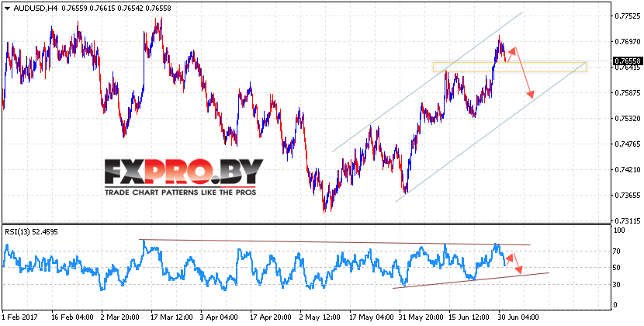Select the upper blue channel trendline
Viewport: 644px width, 326px height.
[428, 81]
